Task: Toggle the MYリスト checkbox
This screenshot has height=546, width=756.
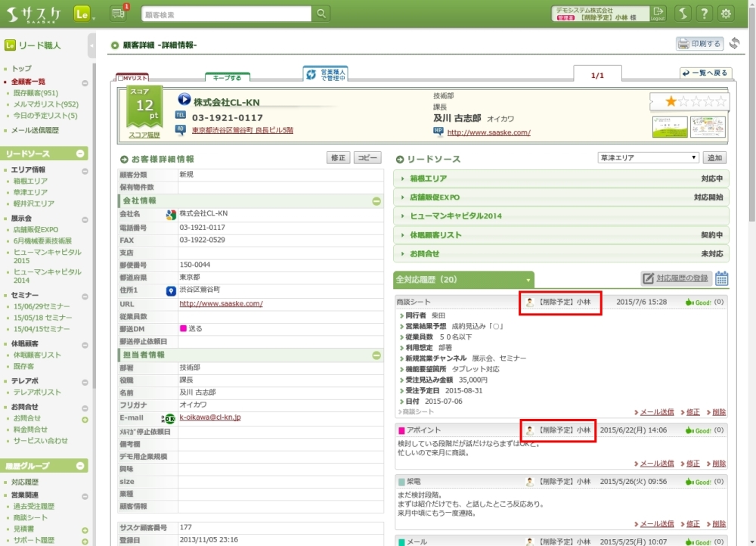Action: pos(121,78)
